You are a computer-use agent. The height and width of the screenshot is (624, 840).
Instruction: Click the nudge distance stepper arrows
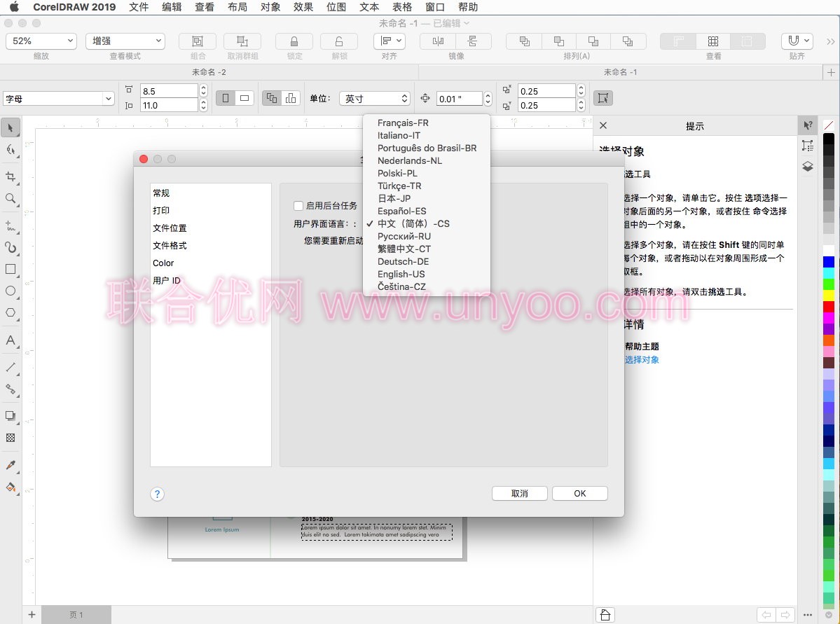[x=488, y=99]
